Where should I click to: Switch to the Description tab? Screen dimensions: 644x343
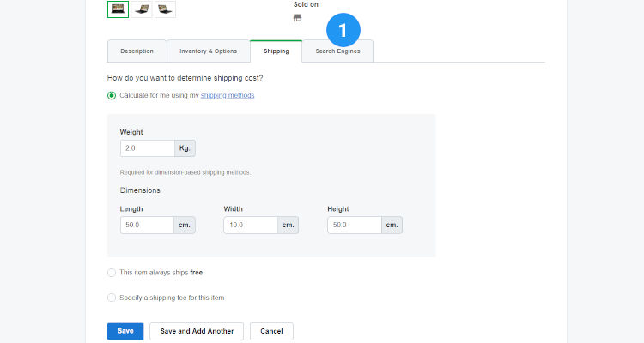(137, 51)
